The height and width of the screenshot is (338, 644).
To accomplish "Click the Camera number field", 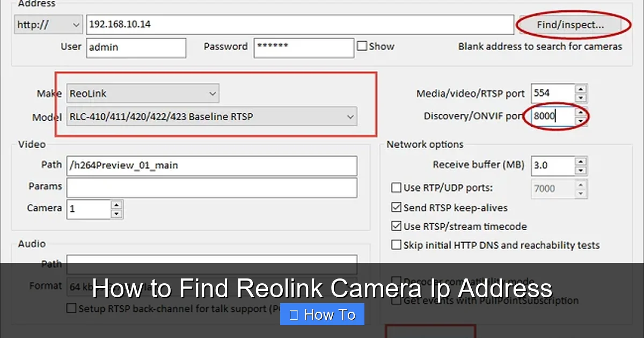I will pyautogui.click(x=89, y=209).
